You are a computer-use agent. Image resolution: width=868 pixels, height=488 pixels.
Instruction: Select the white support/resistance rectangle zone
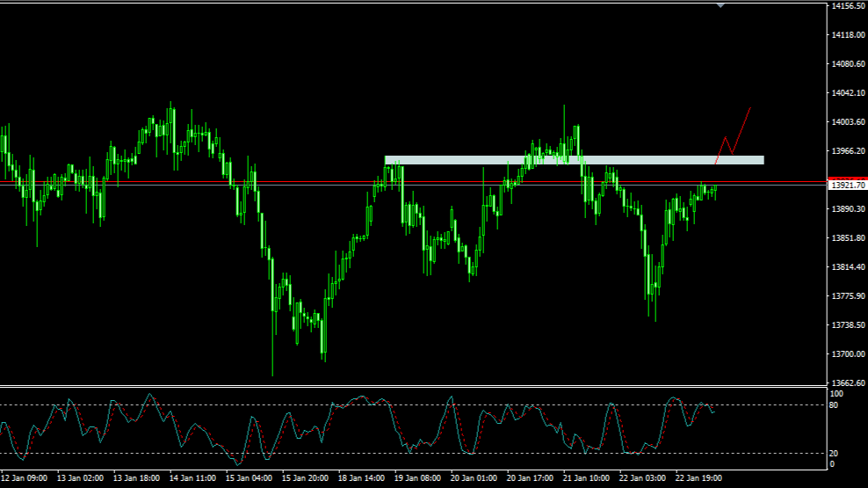click(x=574, y=160)
